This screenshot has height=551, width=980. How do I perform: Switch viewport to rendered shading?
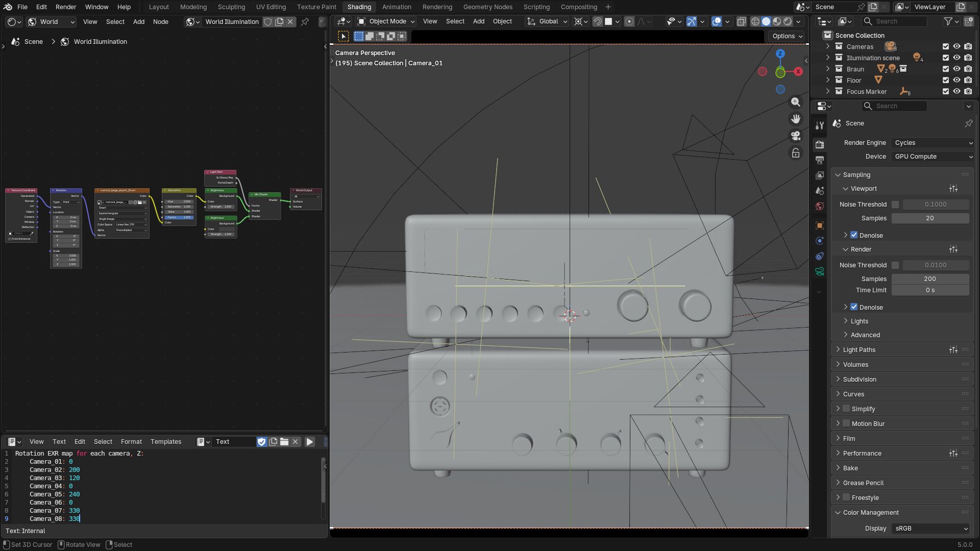[x=788, y=21]
